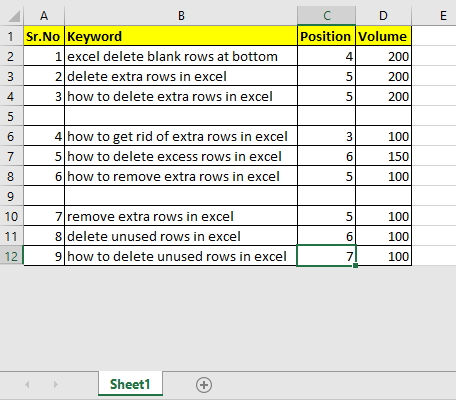Select column C header
The width and height of the screenshot is (456, 400).
pyautogui.click(x=326, y=16)
